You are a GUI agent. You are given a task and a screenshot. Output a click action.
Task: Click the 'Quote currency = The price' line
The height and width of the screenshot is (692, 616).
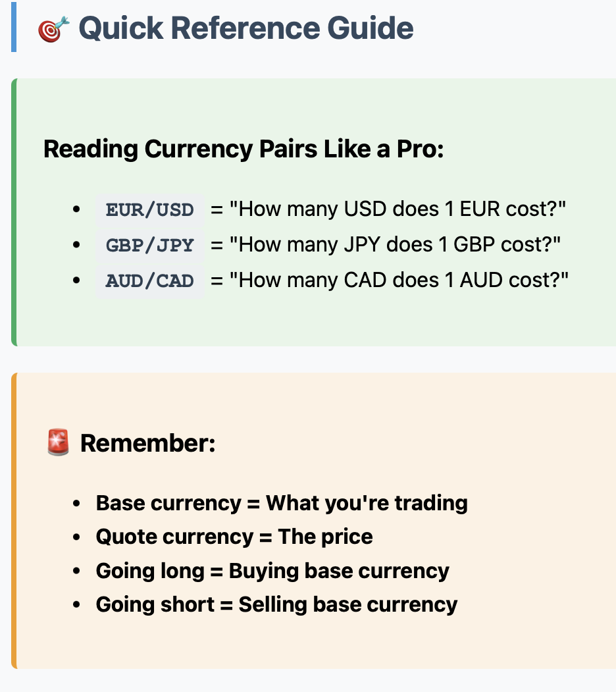click(234, 537)
